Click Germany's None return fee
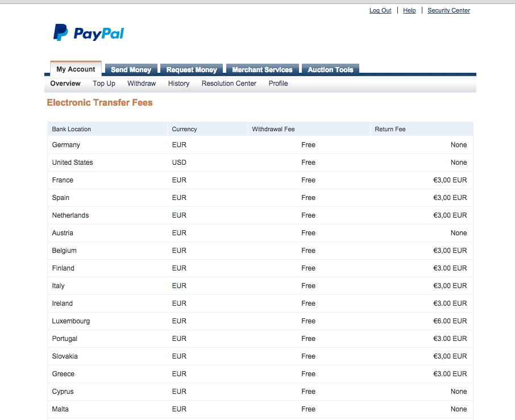Screen dimensions: 515x420 coord(459,145)
